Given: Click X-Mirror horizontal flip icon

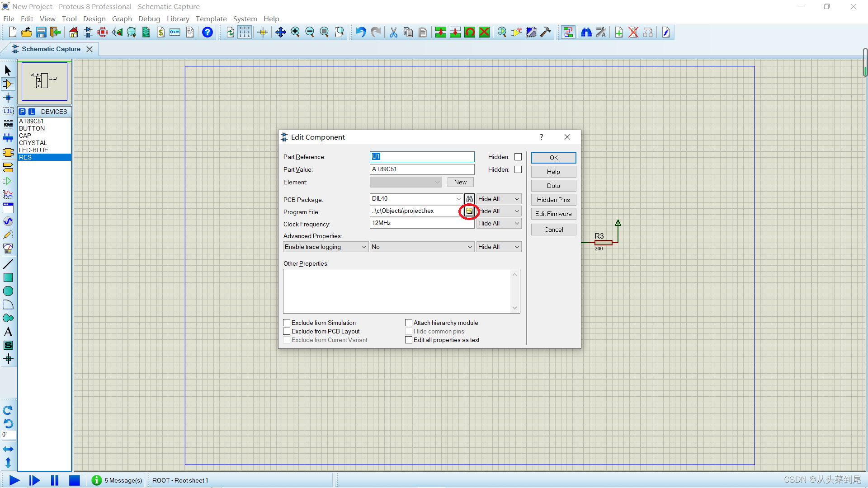Looking at the screenshot, I should coord(8,449).
